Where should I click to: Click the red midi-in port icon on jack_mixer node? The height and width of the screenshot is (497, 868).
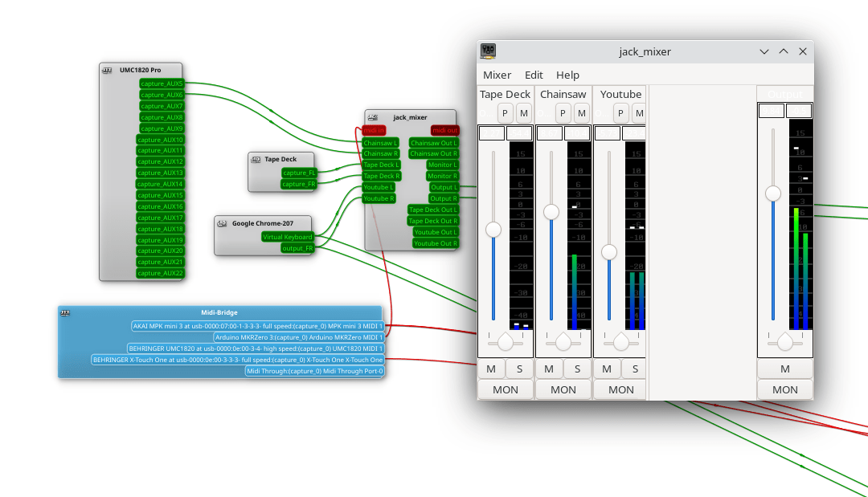coord(374,129)
